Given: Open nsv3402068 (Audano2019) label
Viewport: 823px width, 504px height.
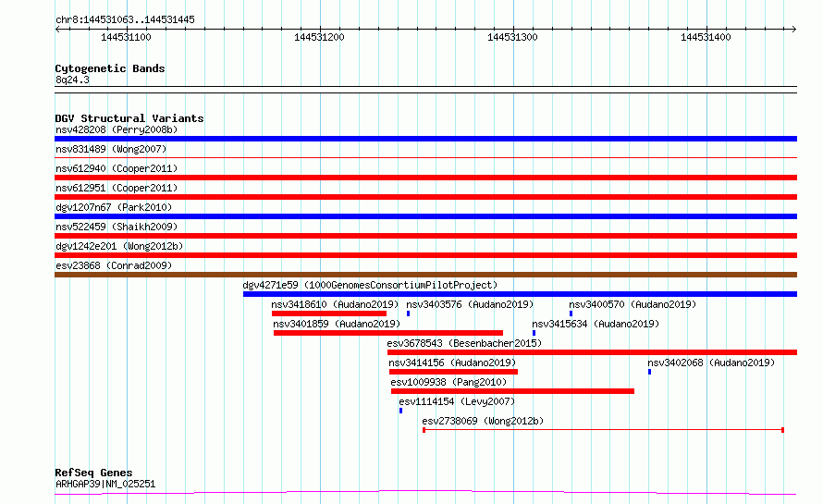Looking at the screenshot, I should click(711, 363).
